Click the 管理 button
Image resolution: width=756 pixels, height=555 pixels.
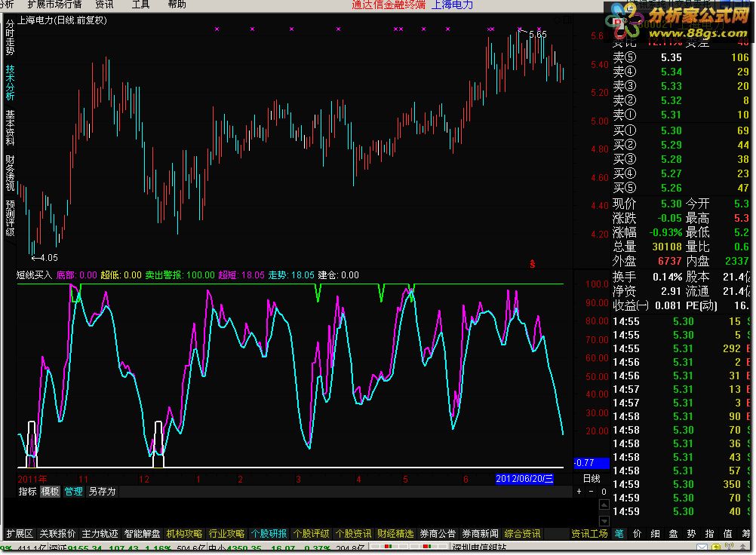[73, 492]
